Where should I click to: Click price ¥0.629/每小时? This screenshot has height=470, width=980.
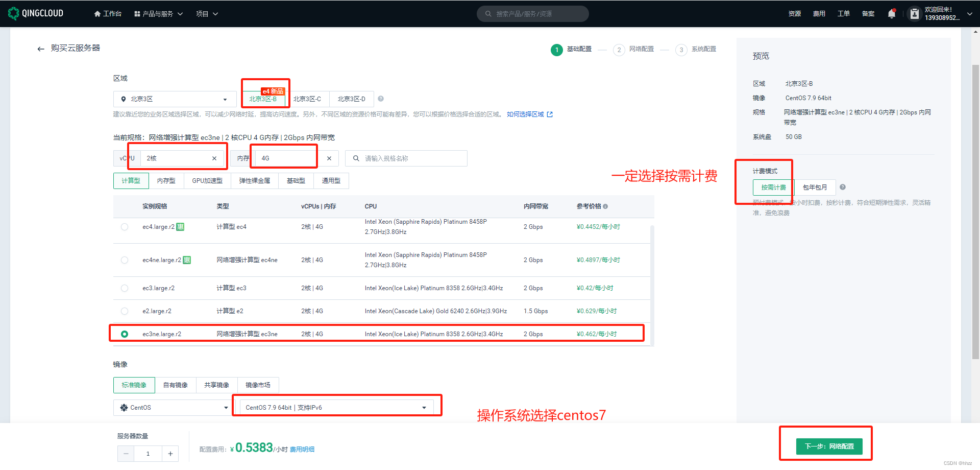(597, 311)
